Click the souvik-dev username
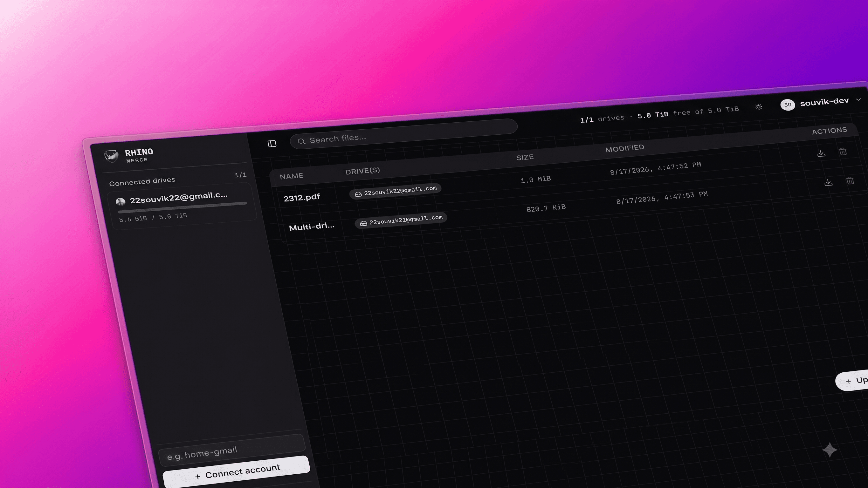 [x=824, y=101]
